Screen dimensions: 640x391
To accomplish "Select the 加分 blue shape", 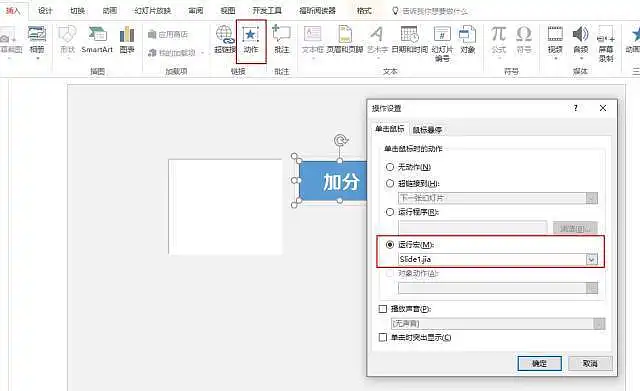I will [333, 181].
